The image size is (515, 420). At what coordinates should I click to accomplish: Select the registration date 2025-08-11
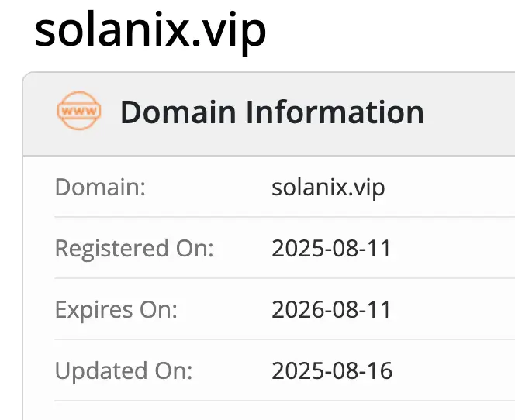point(331,249)
